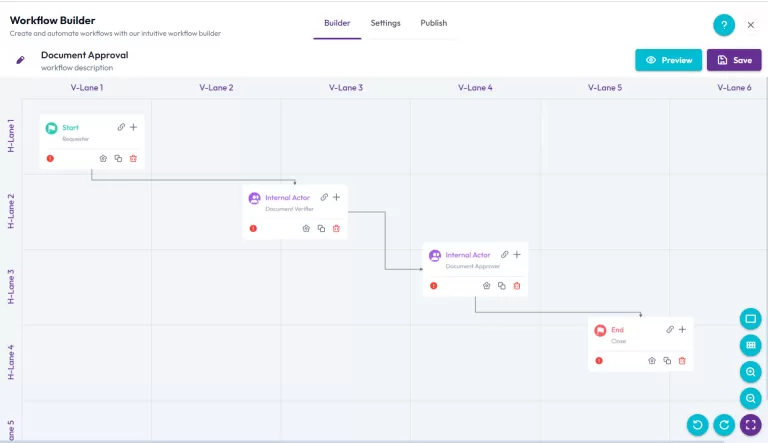
Task: Click link icon on Document Approver node
Action: (505, 255)
